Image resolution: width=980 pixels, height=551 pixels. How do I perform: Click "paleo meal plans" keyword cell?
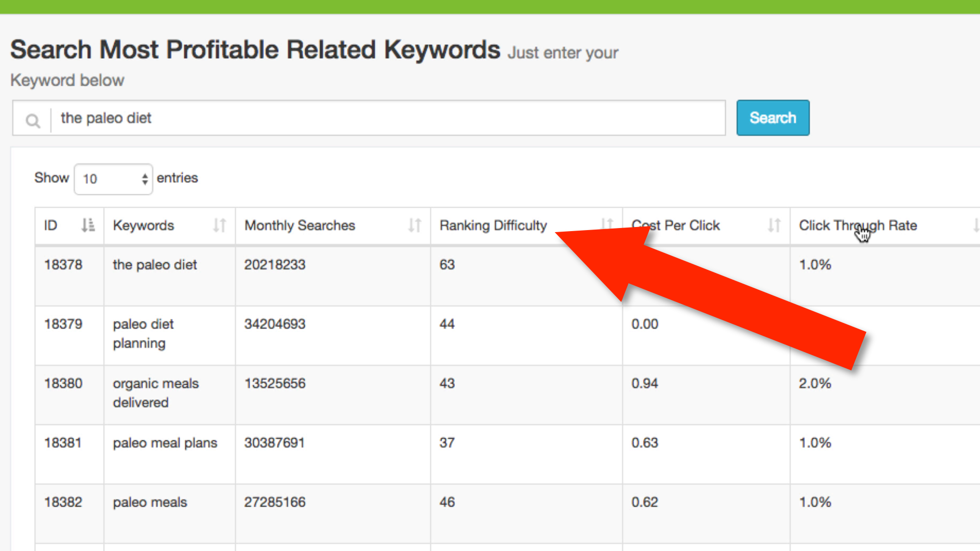[165, 443]
